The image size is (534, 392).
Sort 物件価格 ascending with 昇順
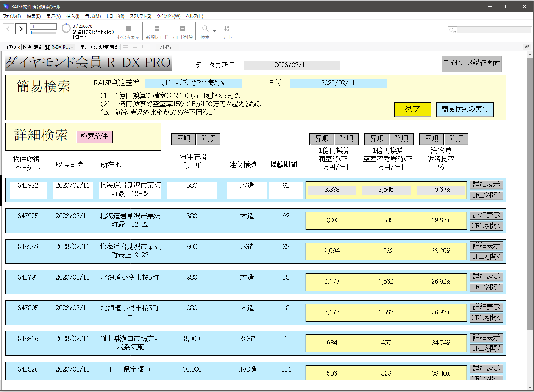183,139
